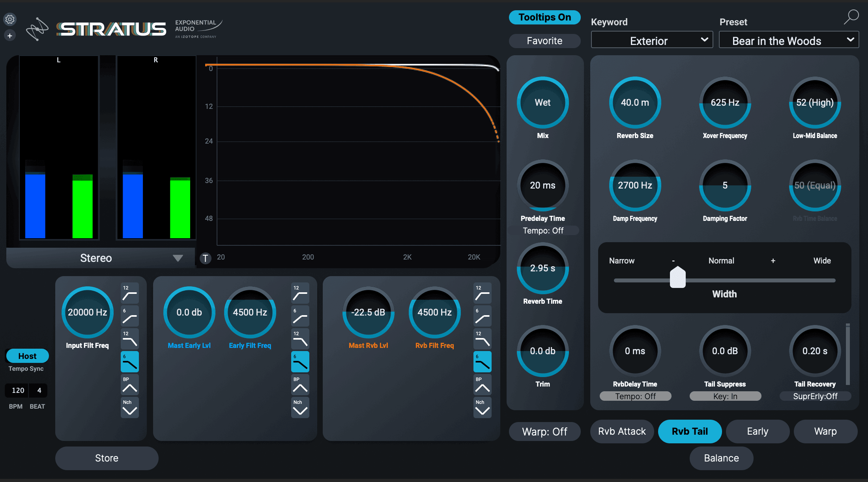Switch to the Rvb Attack tab
This screenshot has height=482, width=868.
[622, 432]
